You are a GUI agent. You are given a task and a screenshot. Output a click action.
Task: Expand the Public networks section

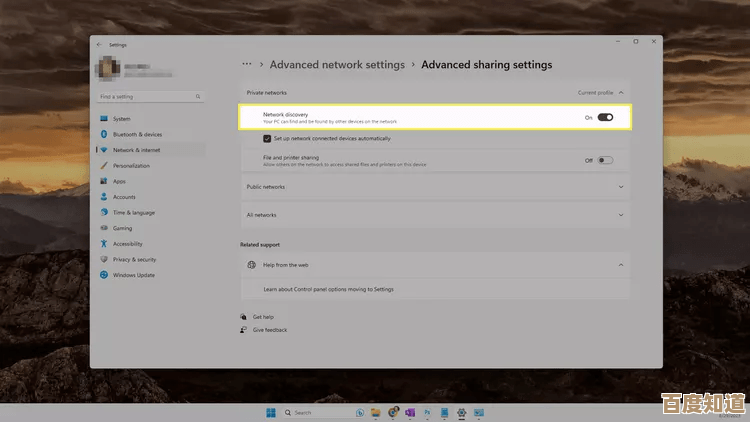621,187
